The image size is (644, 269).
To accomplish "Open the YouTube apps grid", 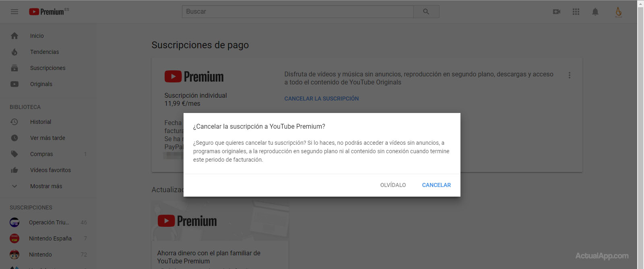I will pos(576,12).
